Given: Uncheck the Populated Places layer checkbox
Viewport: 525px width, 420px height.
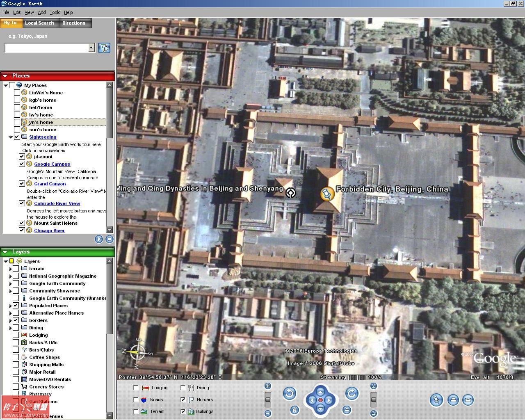Looking at the screenshot, I should point(16,306).
